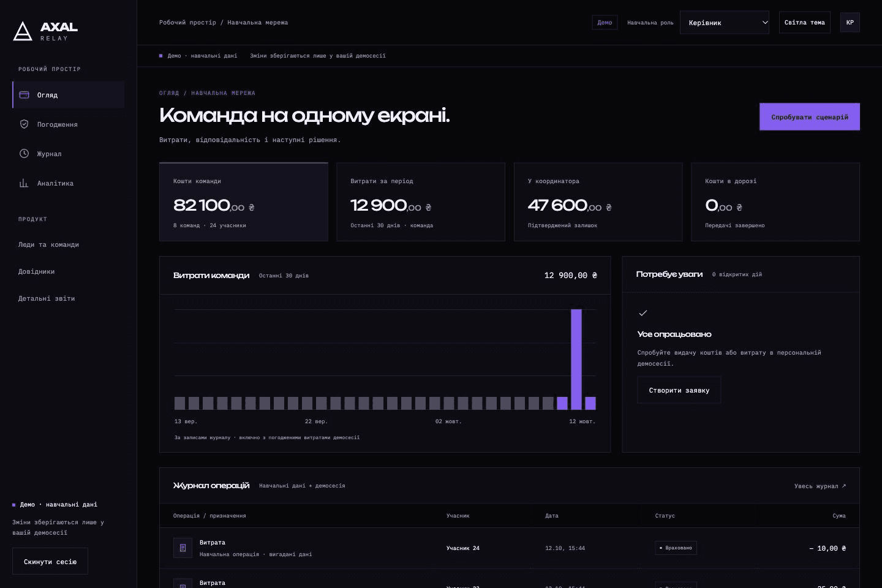The width and height of the screenshot is (882, 588).
Task: Go to Погодження in the sidebar
Action: [68, 124]
